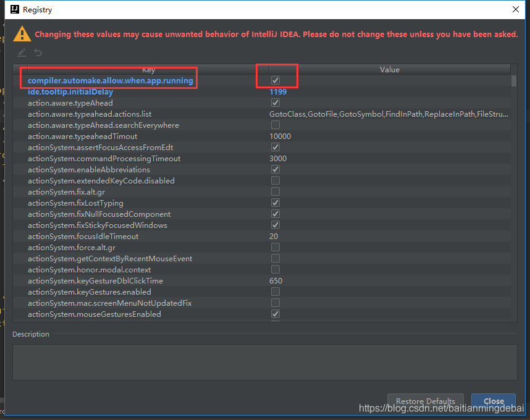The height and width of the screenshot is (420, 530).
Task: Select the actionSystem.fixLostTyping key
Action: (x=75, y=203)
